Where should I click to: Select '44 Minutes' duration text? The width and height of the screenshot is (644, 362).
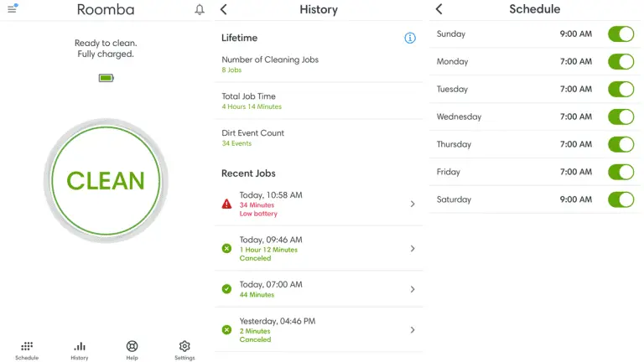[257, 294]
